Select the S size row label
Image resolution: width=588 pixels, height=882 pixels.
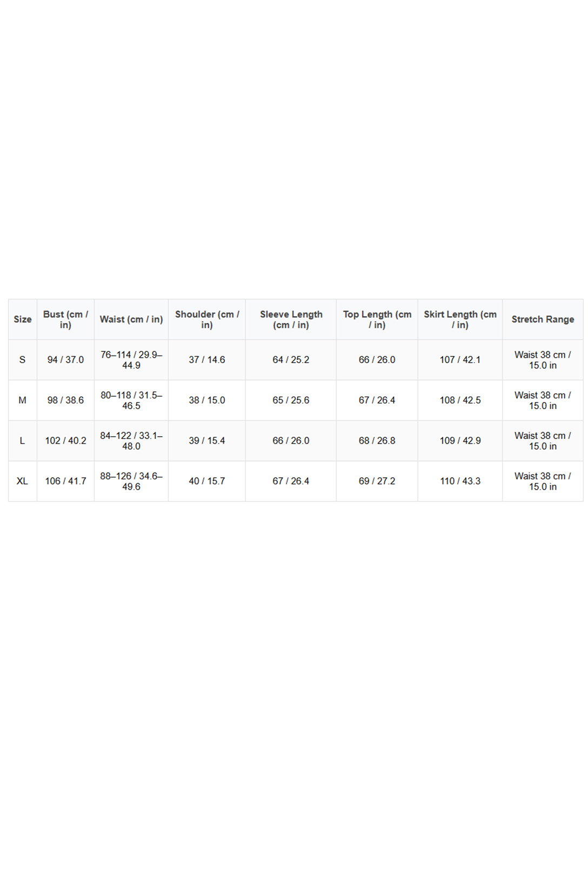point(23,360)
